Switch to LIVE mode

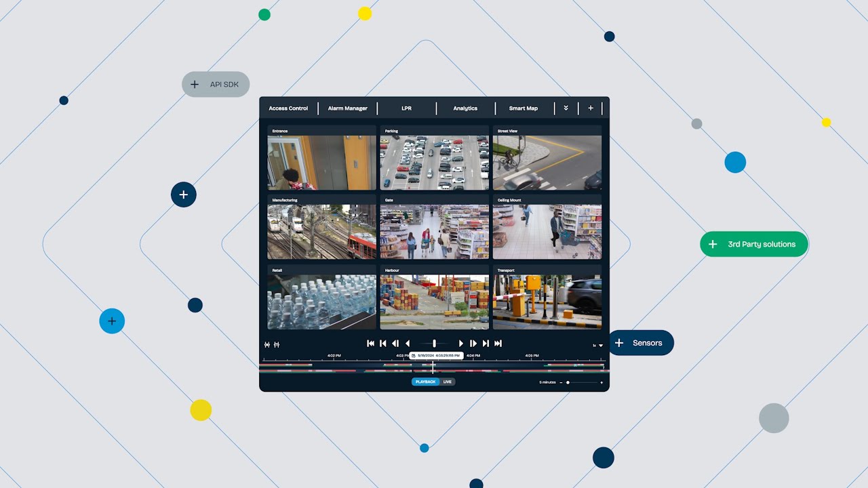point(448,382)
